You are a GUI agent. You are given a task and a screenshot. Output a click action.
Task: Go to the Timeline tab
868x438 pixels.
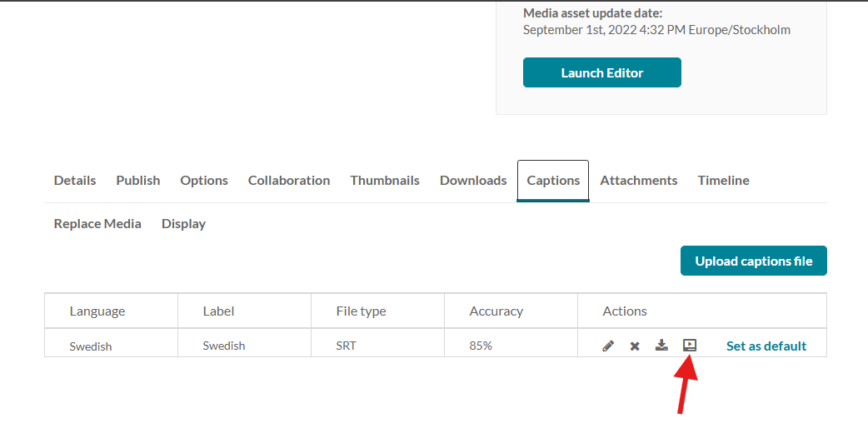723,180
